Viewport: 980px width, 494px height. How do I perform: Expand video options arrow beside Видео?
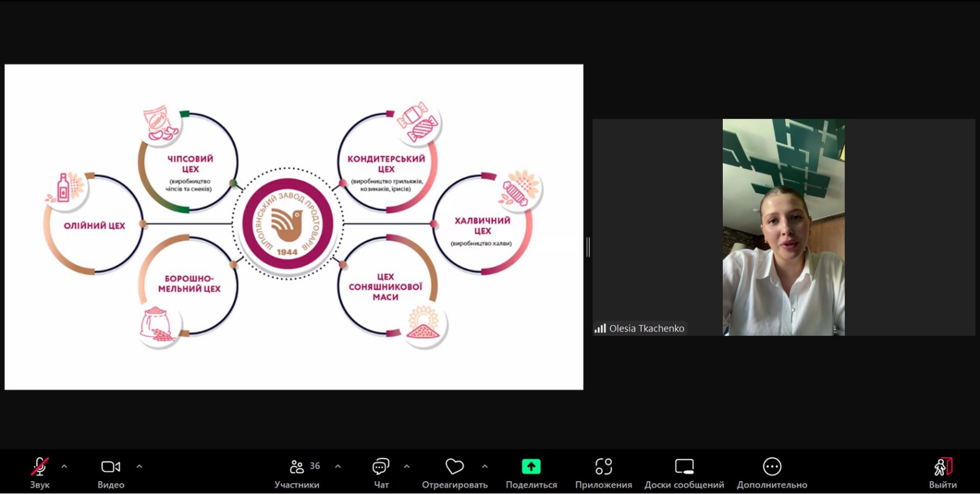pos(139,466)
